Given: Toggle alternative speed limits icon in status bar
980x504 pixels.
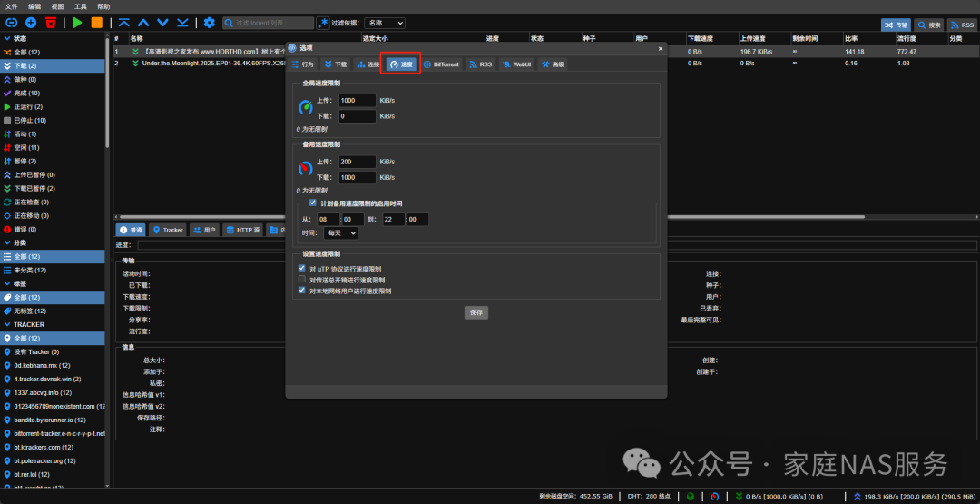Looking at the screenshot, I should click(x=714, y=497).
